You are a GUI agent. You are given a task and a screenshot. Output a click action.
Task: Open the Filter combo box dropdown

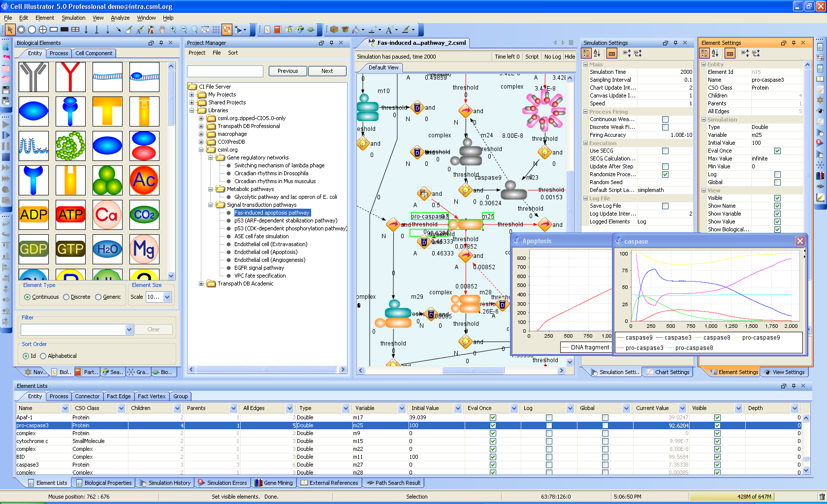point(129,330)
